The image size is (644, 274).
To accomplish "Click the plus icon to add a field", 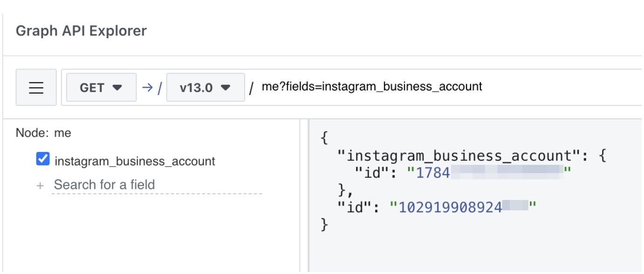I will coord(41,185).
